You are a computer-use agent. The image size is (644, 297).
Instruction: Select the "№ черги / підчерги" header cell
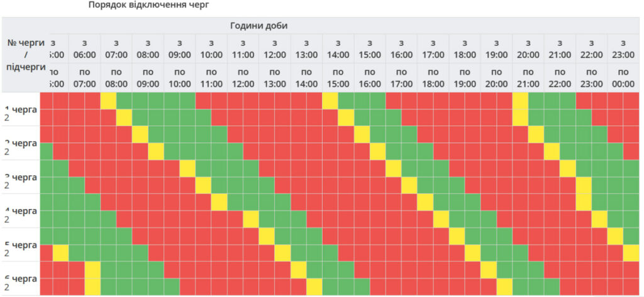click(25, 55)
